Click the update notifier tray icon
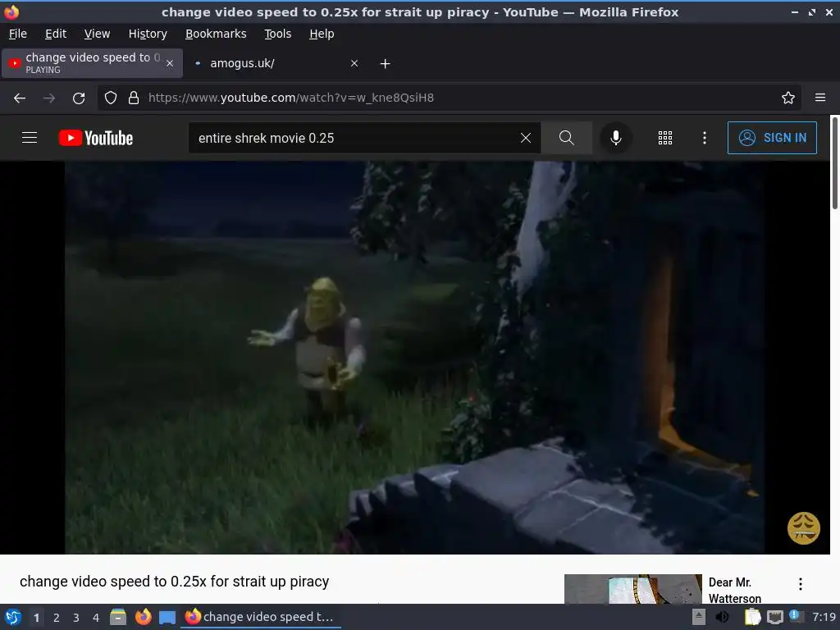This screenshot has height=630, width=840. (x=796, y=616)
